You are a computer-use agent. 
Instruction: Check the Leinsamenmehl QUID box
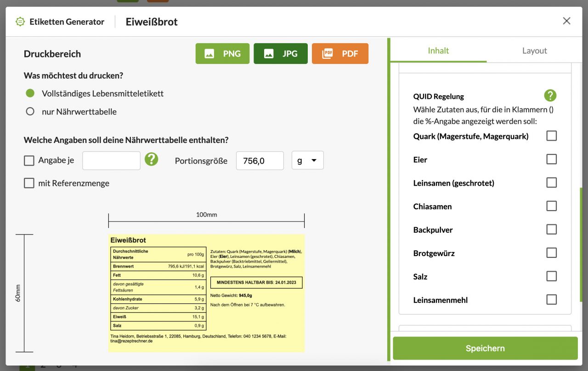click(551, 299)
